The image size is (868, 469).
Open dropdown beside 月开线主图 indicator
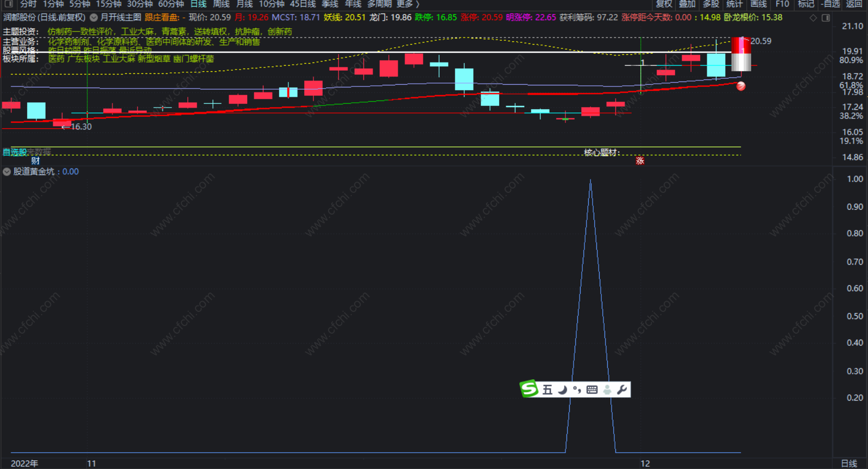click(x=94, y=17)
